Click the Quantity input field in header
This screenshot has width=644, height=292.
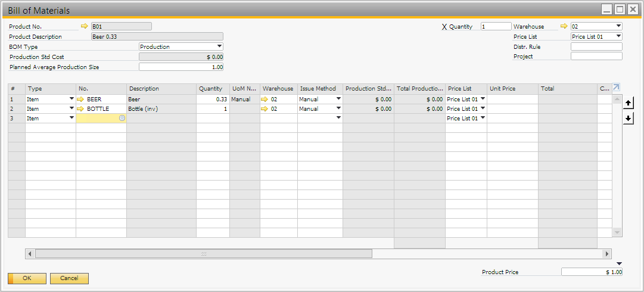pyautogui.click(x=496, y=26)
